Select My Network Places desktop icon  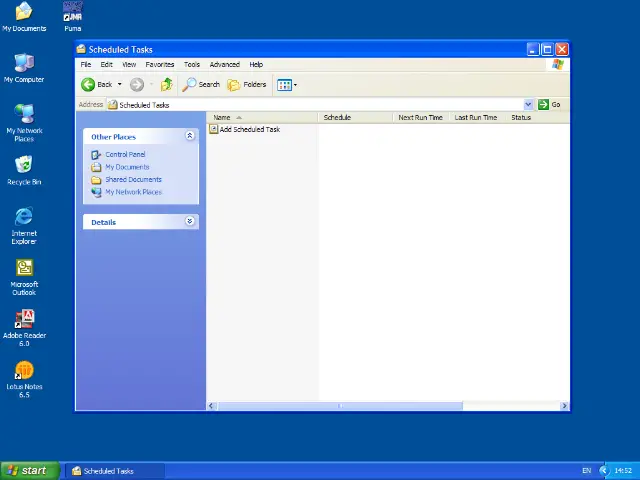pyautogui.click(x=24, y=123)
